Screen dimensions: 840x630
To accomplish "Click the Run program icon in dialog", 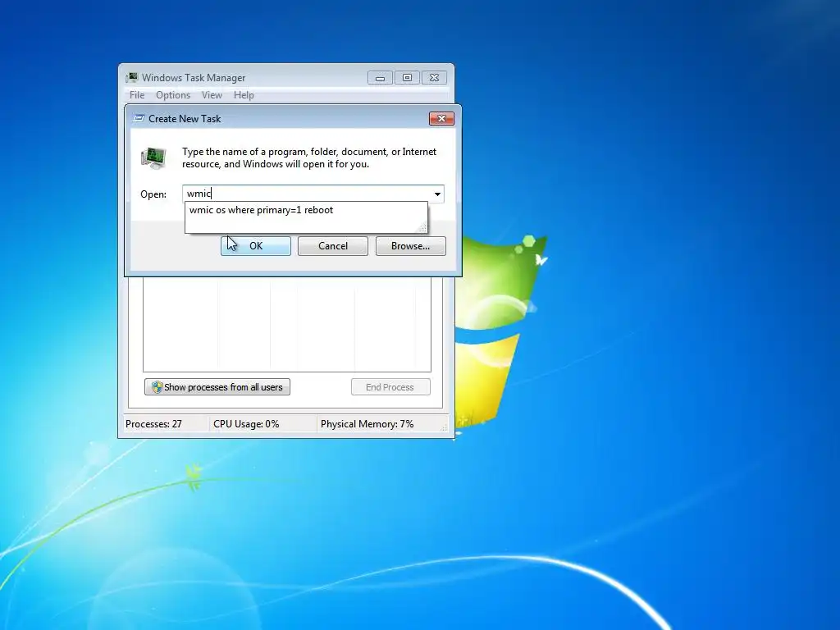I will 153,158.
